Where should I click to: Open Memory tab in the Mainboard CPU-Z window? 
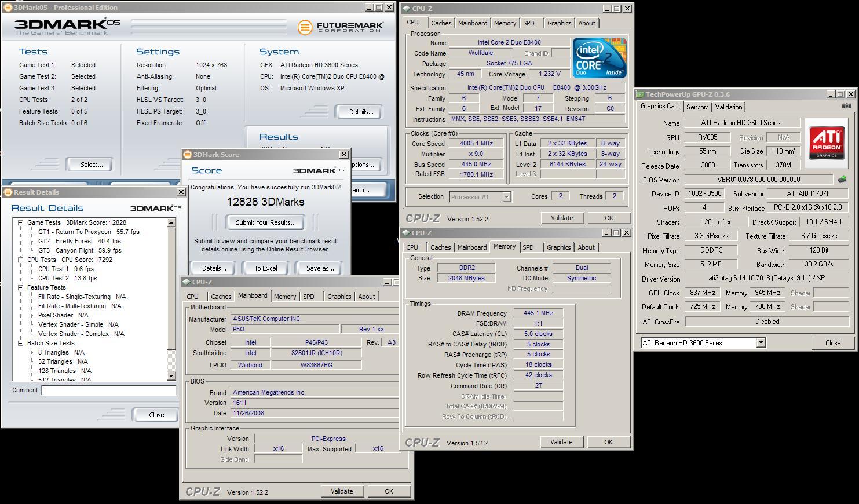point(285,297)
